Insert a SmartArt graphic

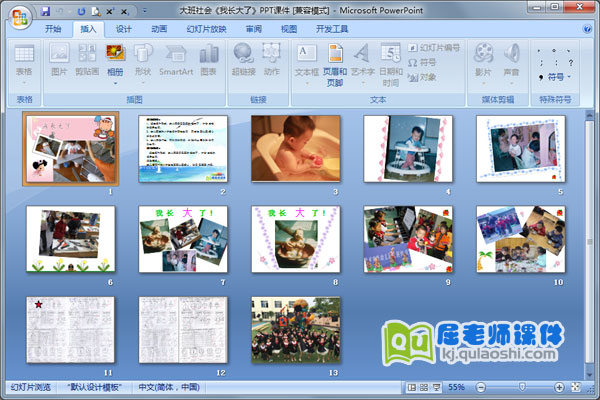coord(176,59)
